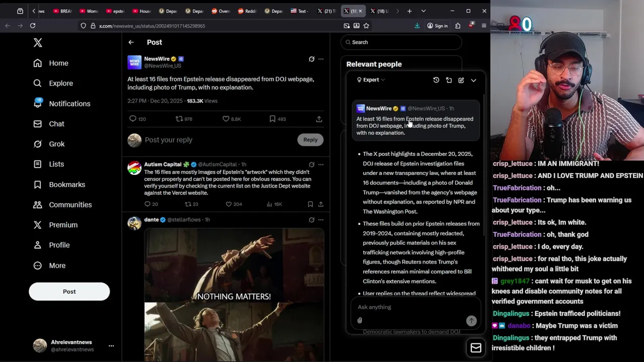
Task: Bookmark the Autism Capital reply
Action: click(310, 204)
